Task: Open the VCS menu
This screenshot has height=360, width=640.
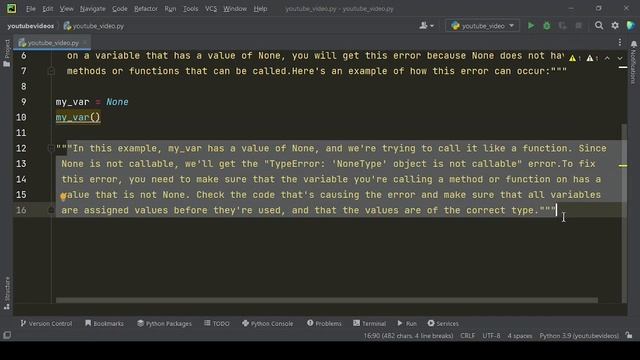Action: coord(211,9)
